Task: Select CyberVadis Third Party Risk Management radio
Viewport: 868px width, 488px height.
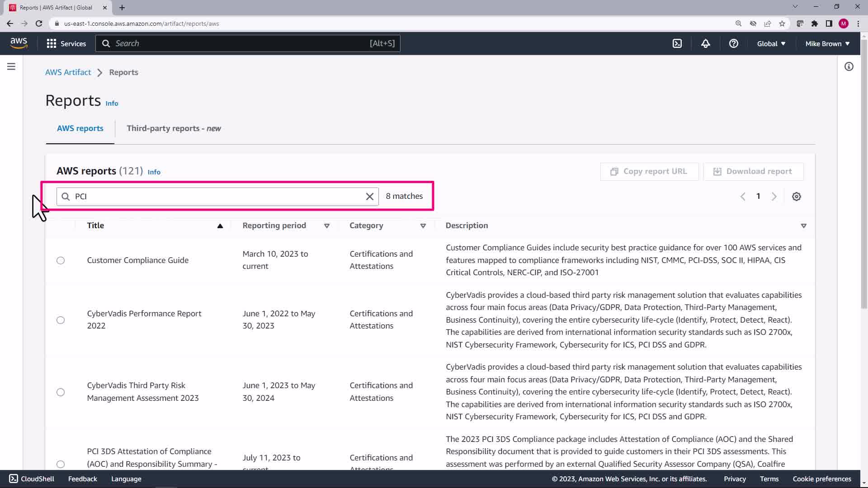Action: click(x=61, y=392)
